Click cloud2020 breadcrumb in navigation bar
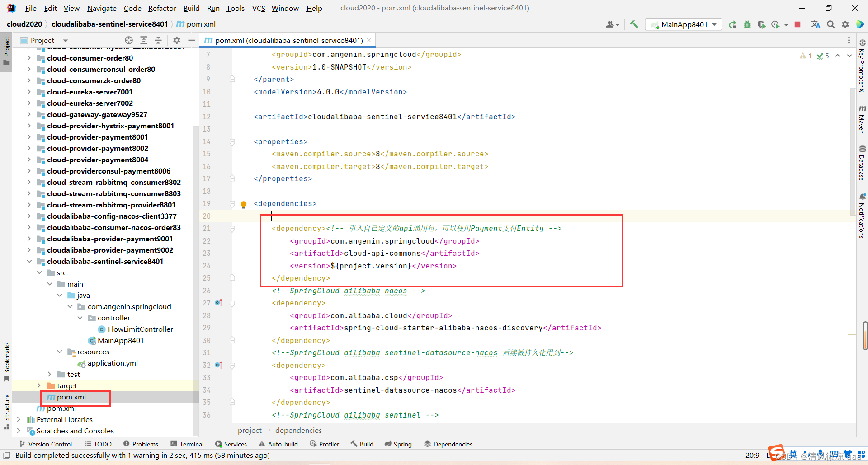The height and width of the screenshot is (465, 868). 24,24
